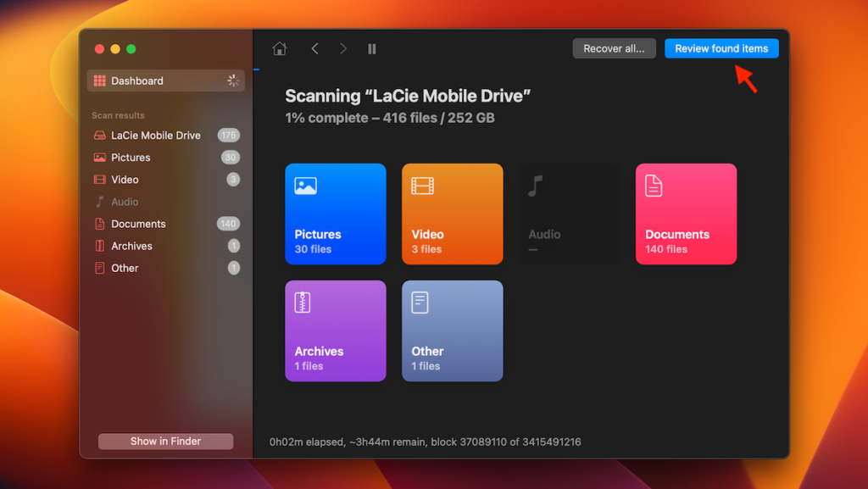
Task: Select Other in sidebar scan results
Action: pyautogui.click(x=125, y=268)
